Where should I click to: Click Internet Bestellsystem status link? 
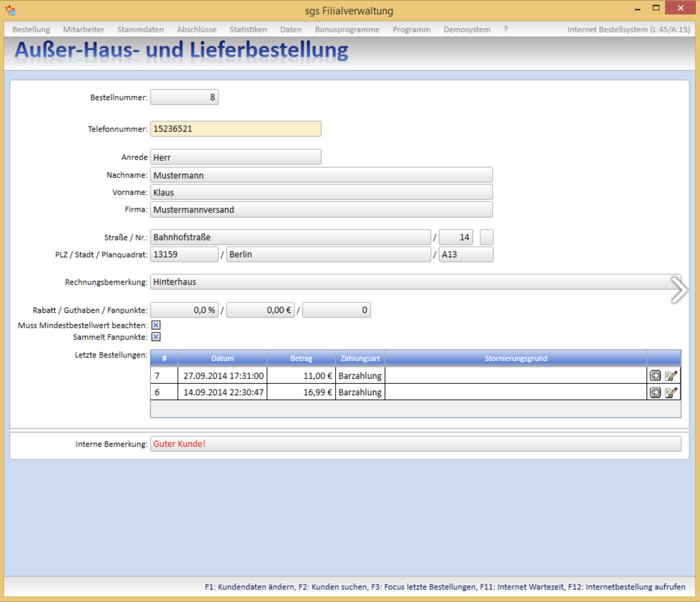tap(629, 30)
